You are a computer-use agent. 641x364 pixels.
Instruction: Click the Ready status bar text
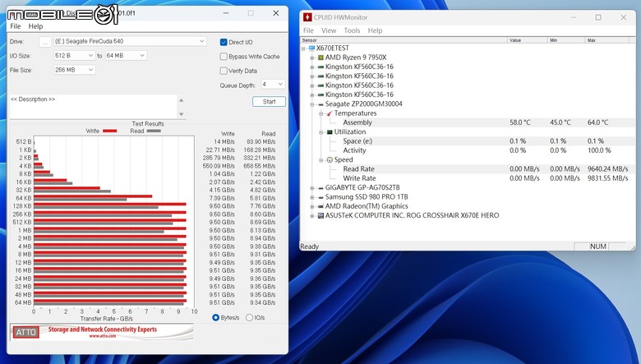coord(310,247)
